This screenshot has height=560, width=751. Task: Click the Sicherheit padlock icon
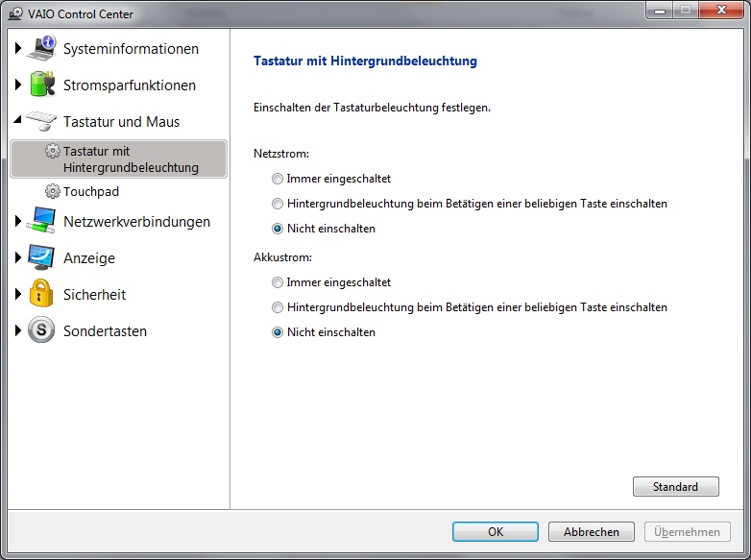[x=41, y=293]
